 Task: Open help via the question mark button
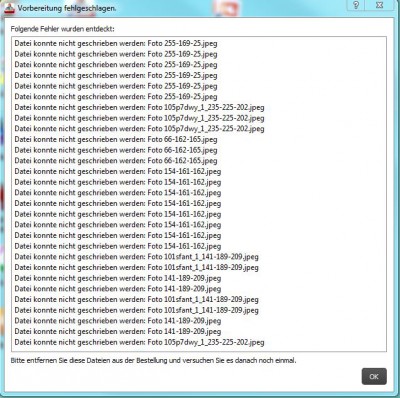pyautogui.click(x=356, y=5)
